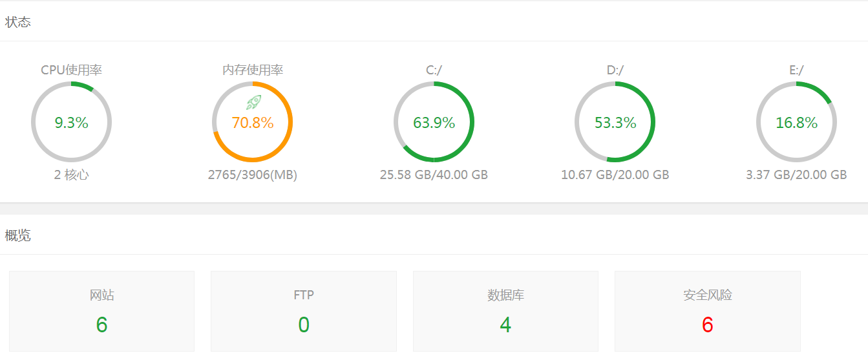The image size is (868, 362).
Task: Click the E:/ disk 16.8% gauge
Action: (796, 122)
